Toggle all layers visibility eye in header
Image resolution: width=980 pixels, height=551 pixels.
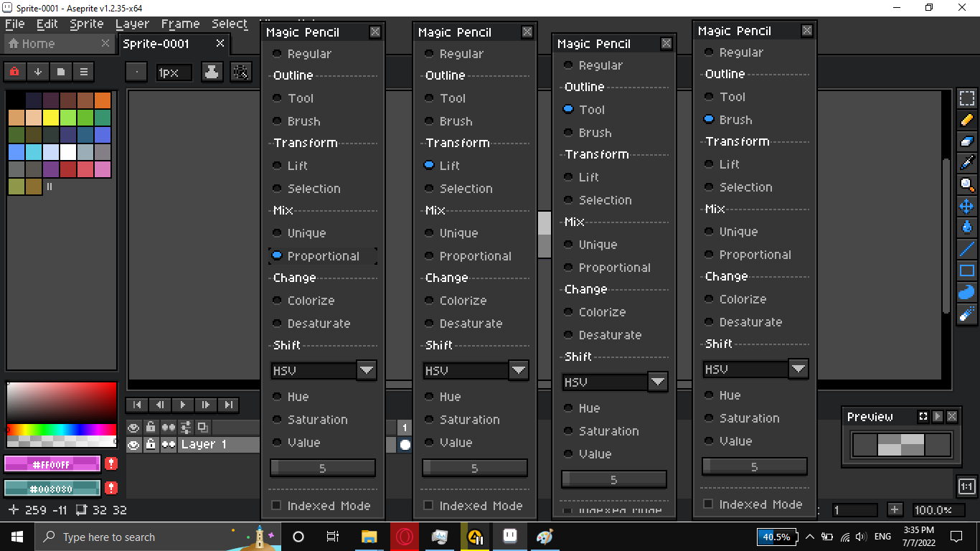click(x=133, y=427)
